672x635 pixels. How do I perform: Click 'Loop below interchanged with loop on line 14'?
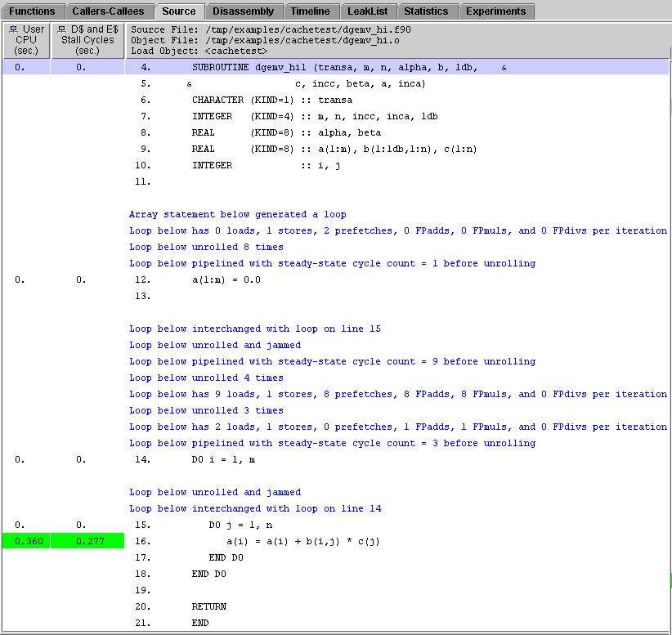255,508
